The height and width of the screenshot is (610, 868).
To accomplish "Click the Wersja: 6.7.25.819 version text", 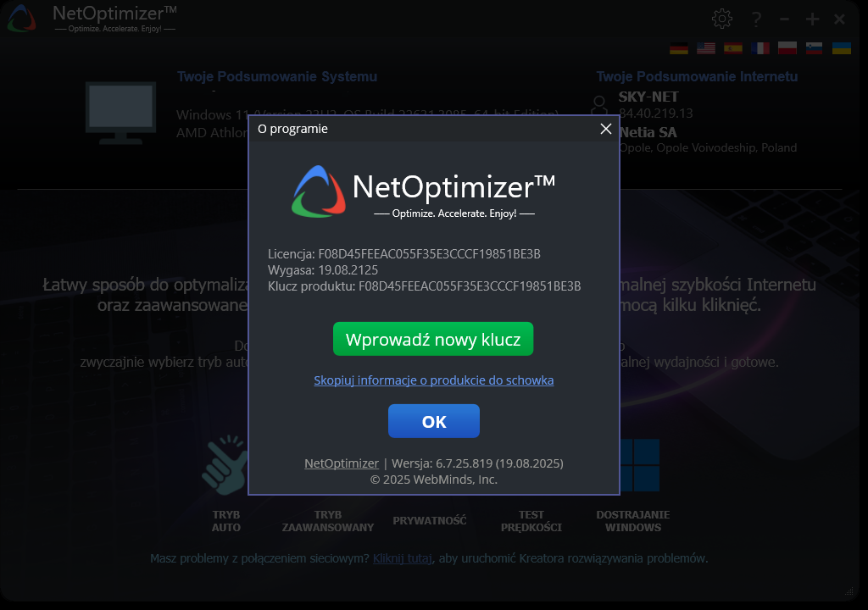I will coord(478,463).
